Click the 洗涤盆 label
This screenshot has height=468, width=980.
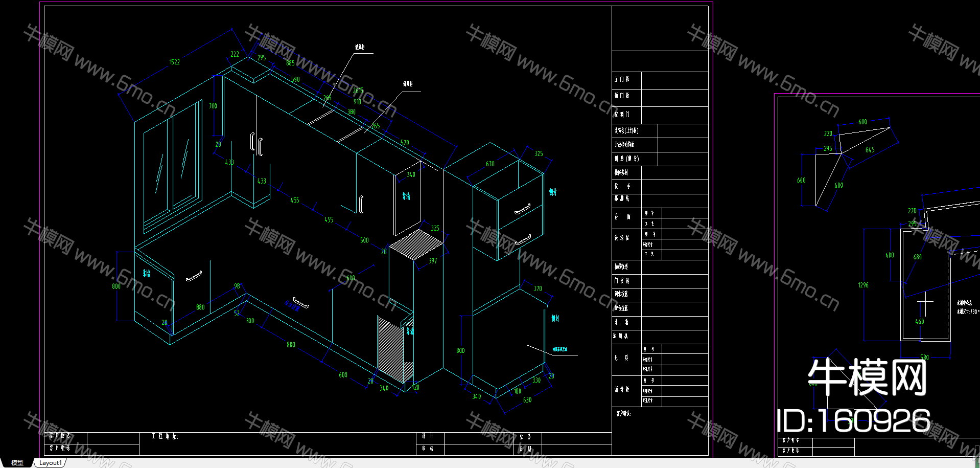622,238
